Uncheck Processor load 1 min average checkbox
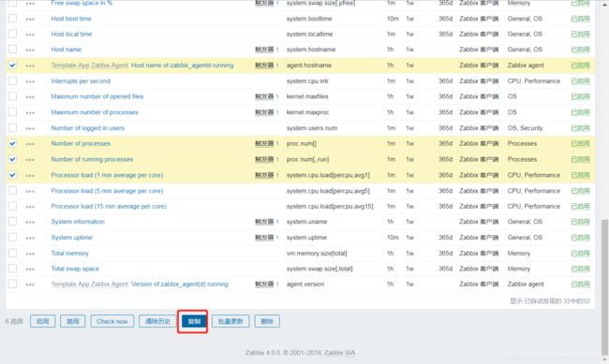This screenshot has height=364, width=609. [x=12, y=175]
